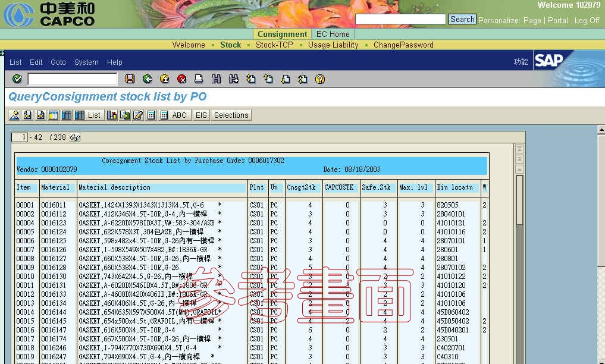Click the glasses icon beside 238
The image size is (605, 364).
tap(75, 137)
